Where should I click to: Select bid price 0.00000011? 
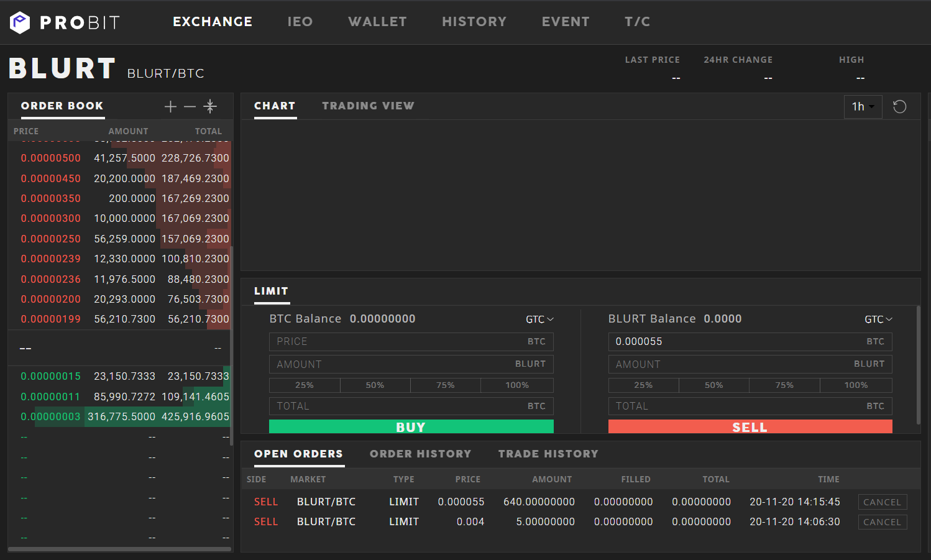51,397
